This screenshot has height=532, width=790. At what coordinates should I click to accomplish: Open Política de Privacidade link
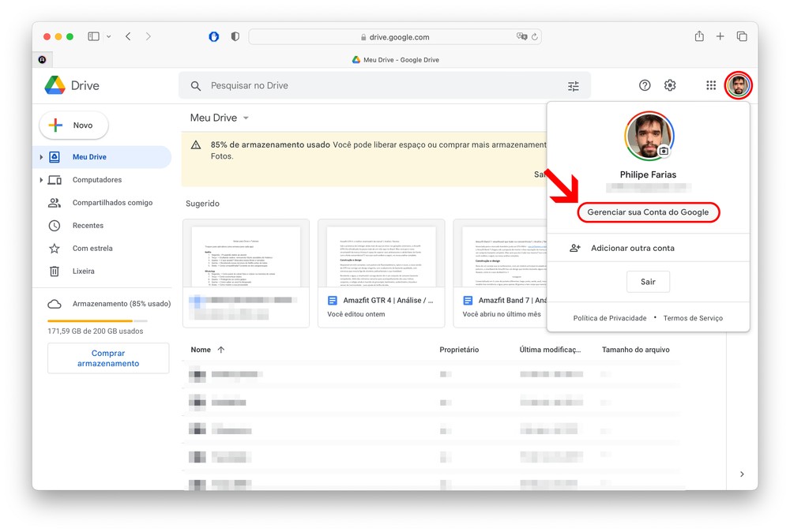(x=610, y=318)
